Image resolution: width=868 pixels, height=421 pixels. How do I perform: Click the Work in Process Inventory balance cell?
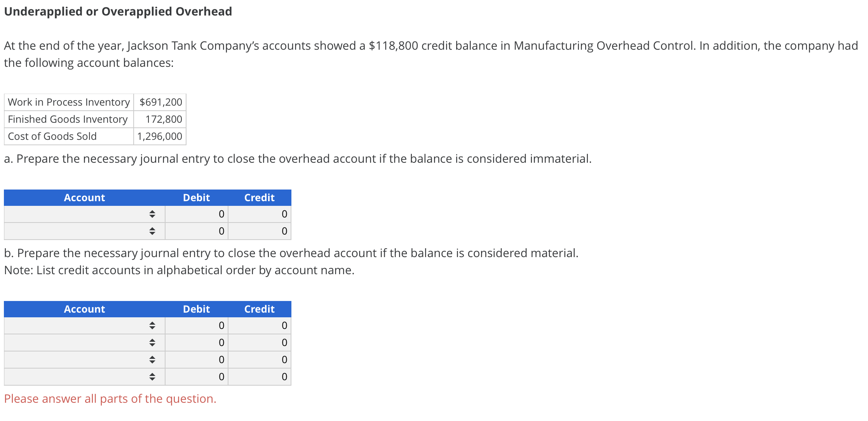[x=160, y=102]
